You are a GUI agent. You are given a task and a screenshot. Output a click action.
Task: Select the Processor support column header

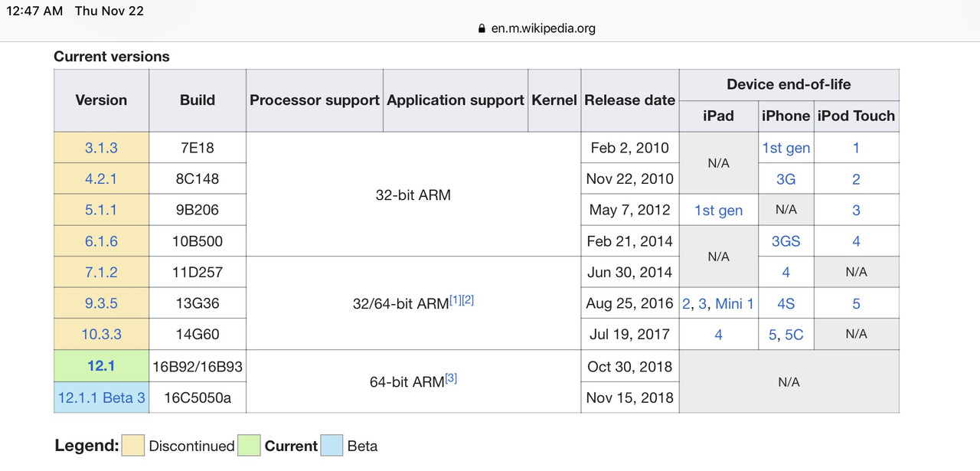pyautogui.click(x=315, y=100)
